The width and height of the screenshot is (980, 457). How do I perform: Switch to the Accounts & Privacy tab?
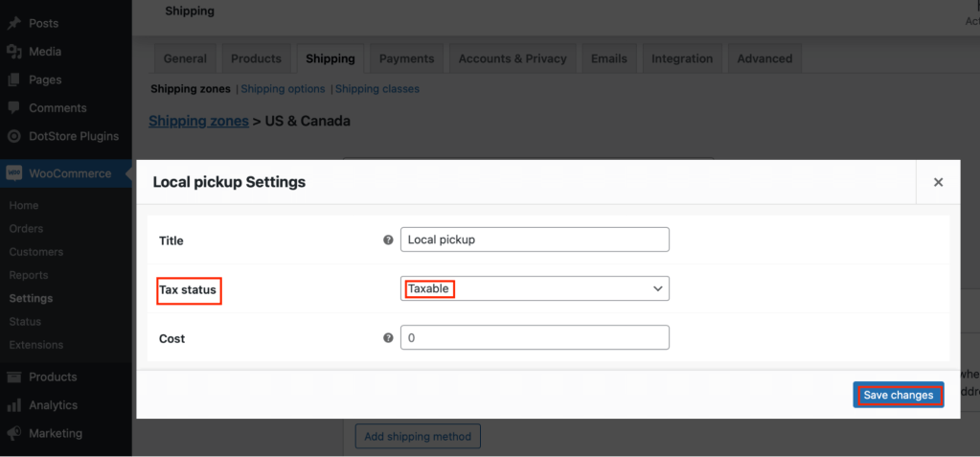[x=513, y=58]
